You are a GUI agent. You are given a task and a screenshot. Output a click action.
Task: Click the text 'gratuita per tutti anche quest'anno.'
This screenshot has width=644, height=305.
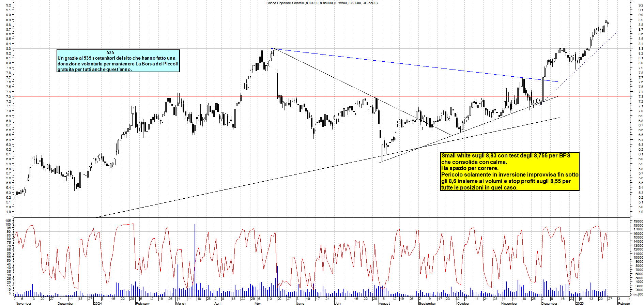(95, 69)
